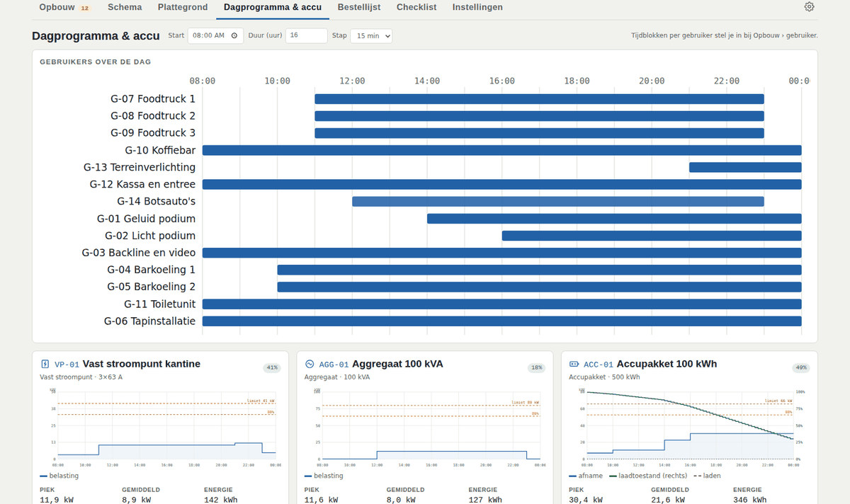Toggle the afname legend entry
This screenshot has height=504, width=850.
coord(586,476)
